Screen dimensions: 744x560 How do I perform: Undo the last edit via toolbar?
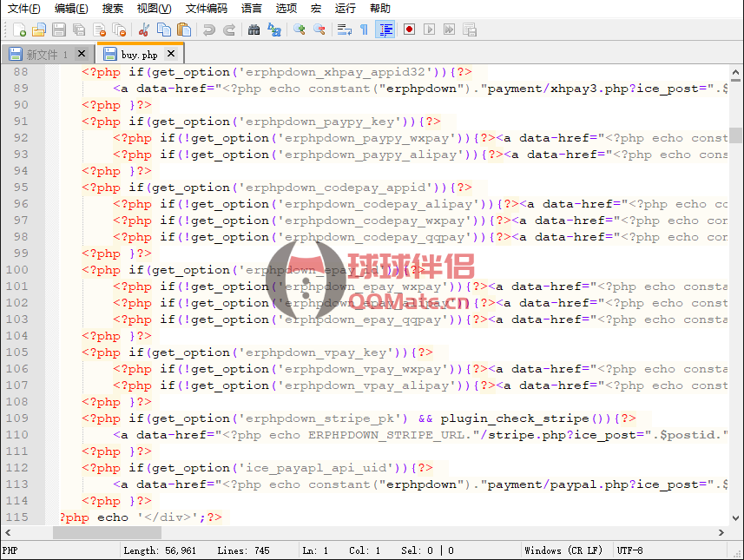point(209,30)
